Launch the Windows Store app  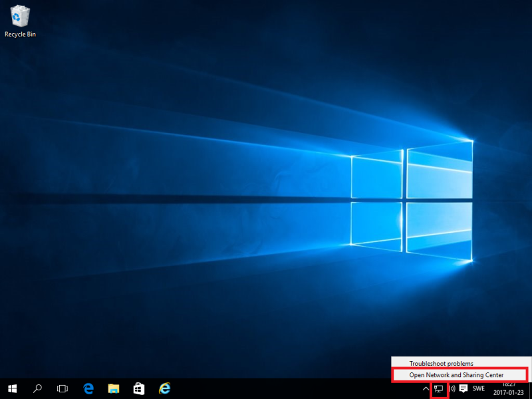point(139,388)
